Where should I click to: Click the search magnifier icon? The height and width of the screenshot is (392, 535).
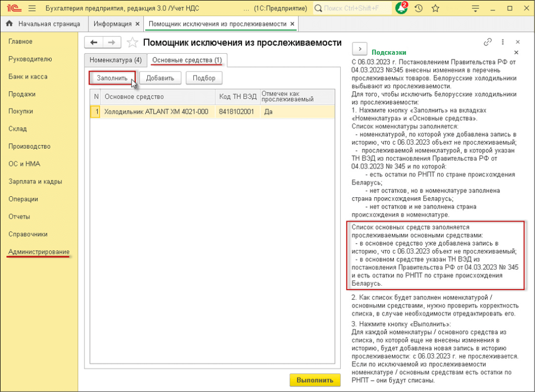coord(318,8)
